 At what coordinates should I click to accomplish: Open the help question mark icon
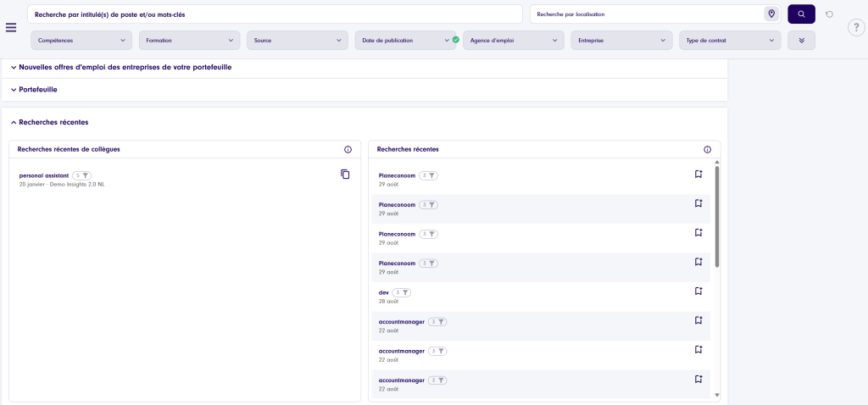tap(855, 28)
